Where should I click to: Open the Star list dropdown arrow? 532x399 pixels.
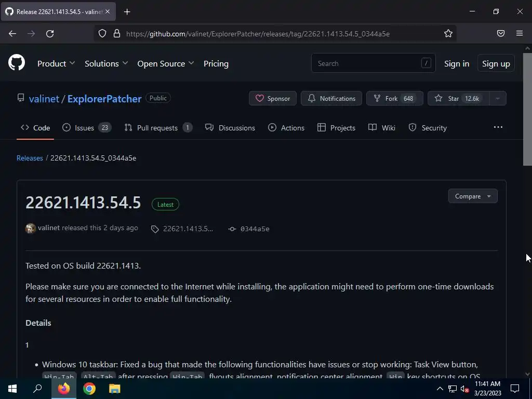498,98
